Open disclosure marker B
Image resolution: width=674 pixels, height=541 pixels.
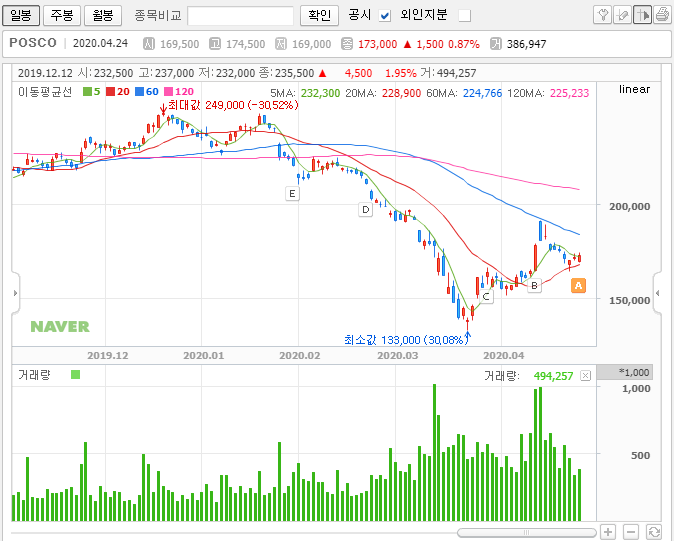pos(534,285)
